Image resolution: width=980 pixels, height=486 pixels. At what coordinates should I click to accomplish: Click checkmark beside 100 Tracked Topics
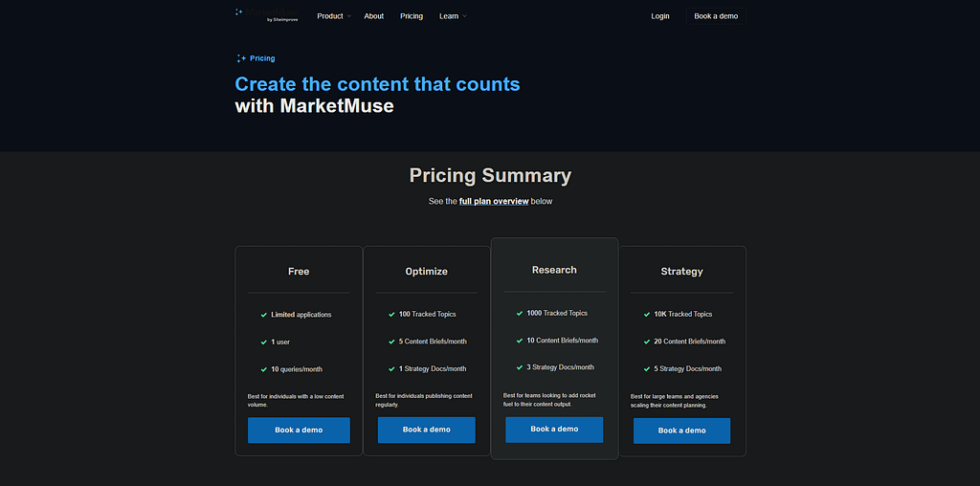(391, 315)
